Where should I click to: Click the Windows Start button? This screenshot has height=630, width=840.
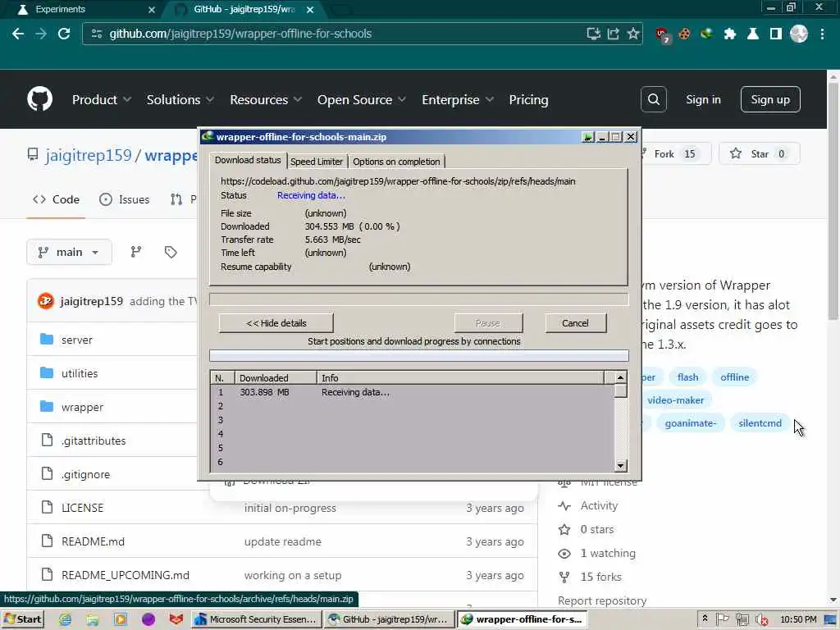(22, 619)
